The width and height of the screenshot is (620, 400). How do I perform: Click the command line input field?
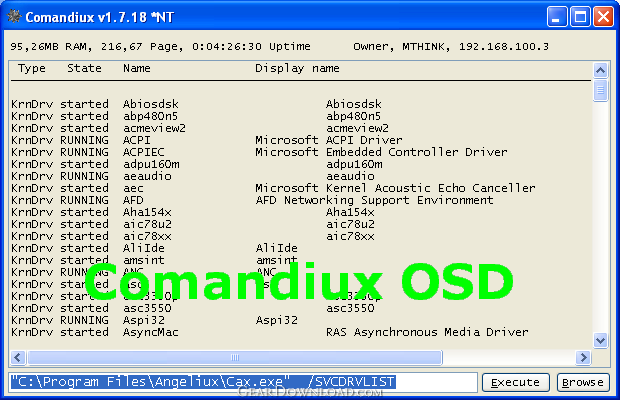pyautogui.click(x=243, y=382)
